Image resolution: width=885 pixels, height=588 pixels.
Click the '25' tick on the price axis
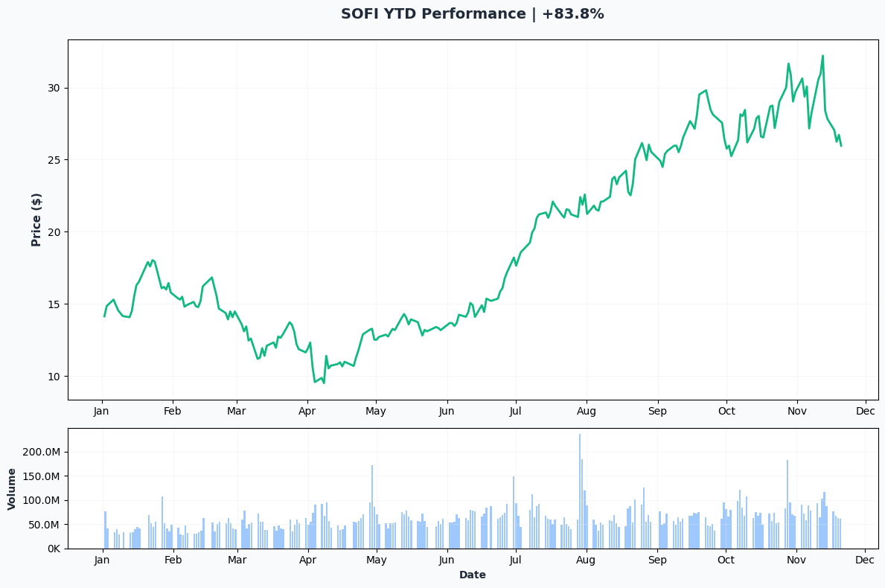pyautogui.click(x=54, y=160)
